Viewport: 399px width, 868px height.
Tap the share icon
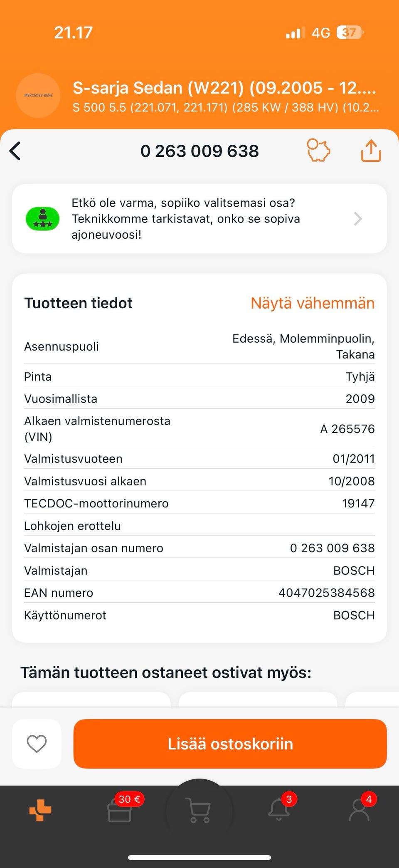click(371, 150)
